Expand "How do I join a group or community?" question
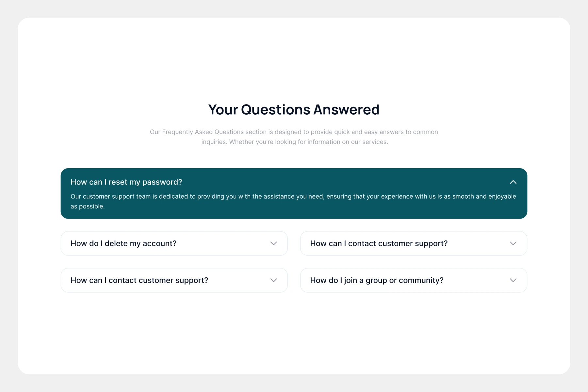Viewport: 588px width, 392px height. tap(377, 280)
